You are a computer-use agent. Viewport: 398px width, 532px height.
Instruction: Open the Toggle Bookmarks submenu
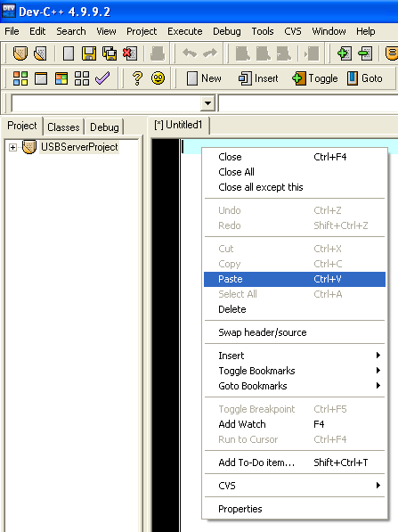tap(295, 371)
